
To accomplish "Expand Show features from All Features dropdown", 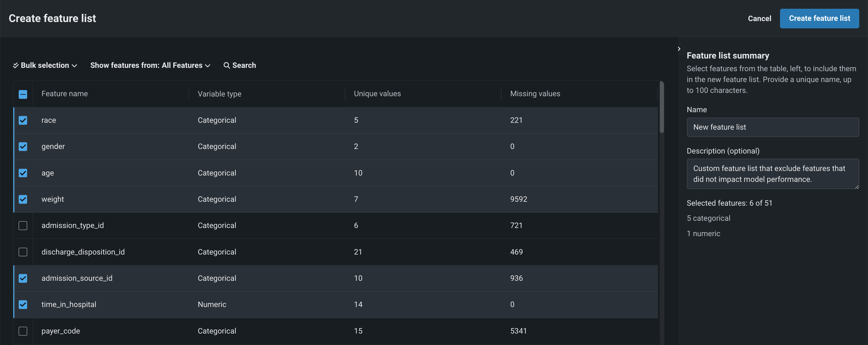I will tap(150, 65).
